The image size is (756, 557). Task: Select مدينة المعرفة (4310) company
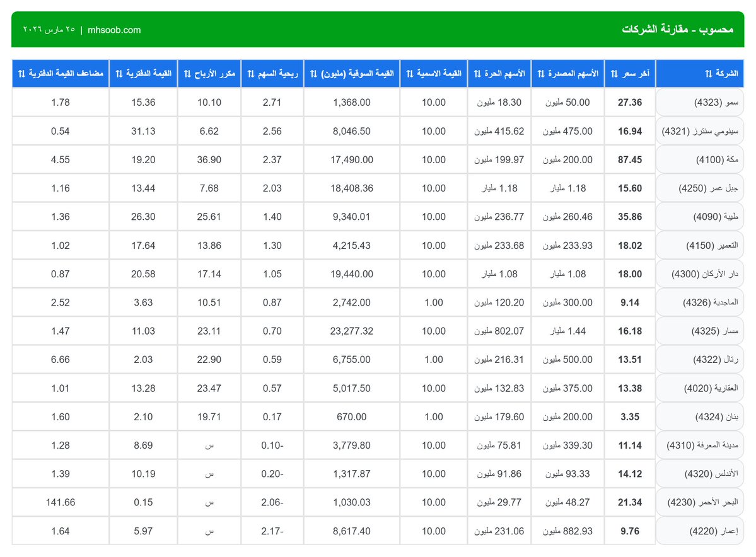[700, 445]
